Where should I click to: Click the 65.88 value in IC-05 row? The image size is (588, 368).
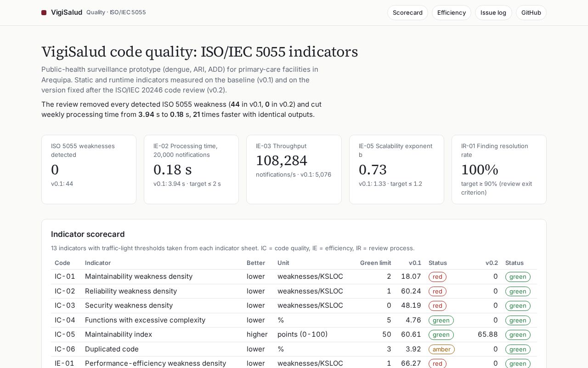click(488, 334)
